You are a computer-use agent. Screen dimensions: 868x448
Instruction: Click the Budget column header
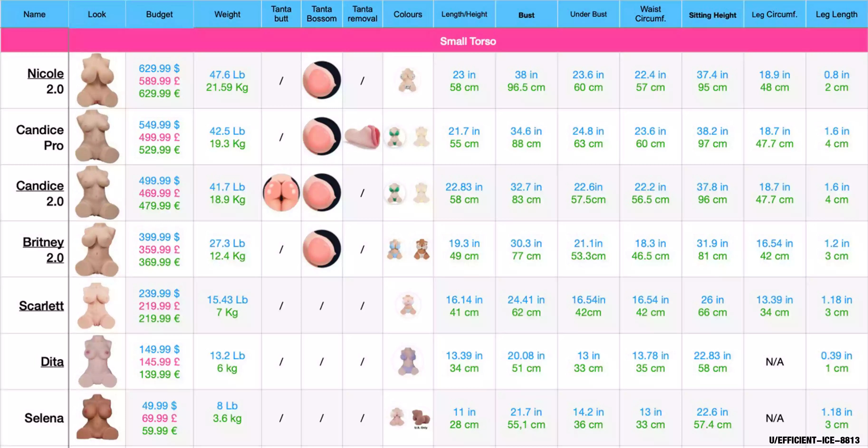tap(159, 14)
